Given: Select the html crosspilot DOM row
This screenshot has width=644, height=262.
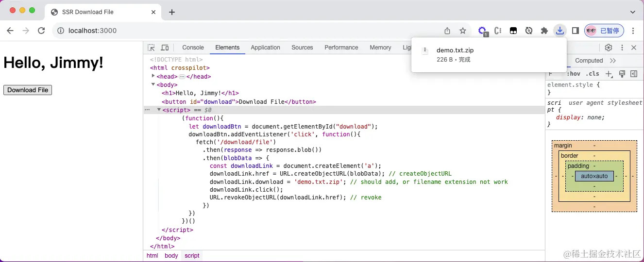Looking at the screenshot, I should pos(180,68).
